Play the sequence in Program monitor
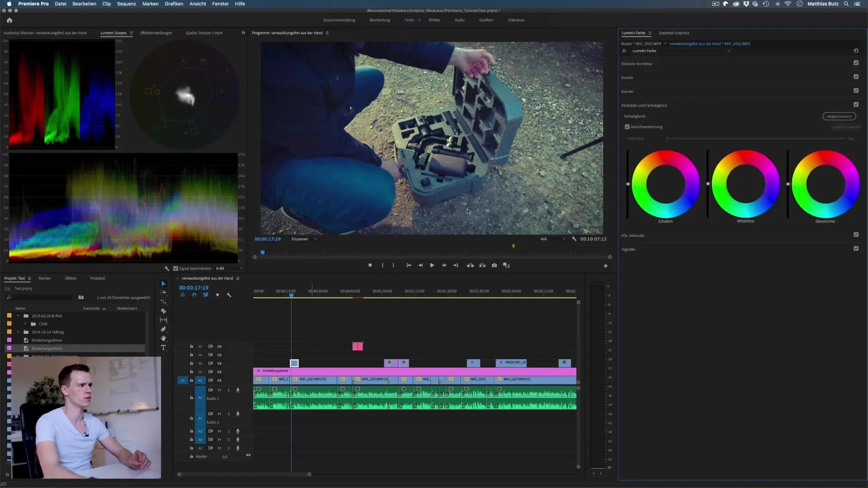The width and height of the screenshot is (868, 488). tap(432, 265)
